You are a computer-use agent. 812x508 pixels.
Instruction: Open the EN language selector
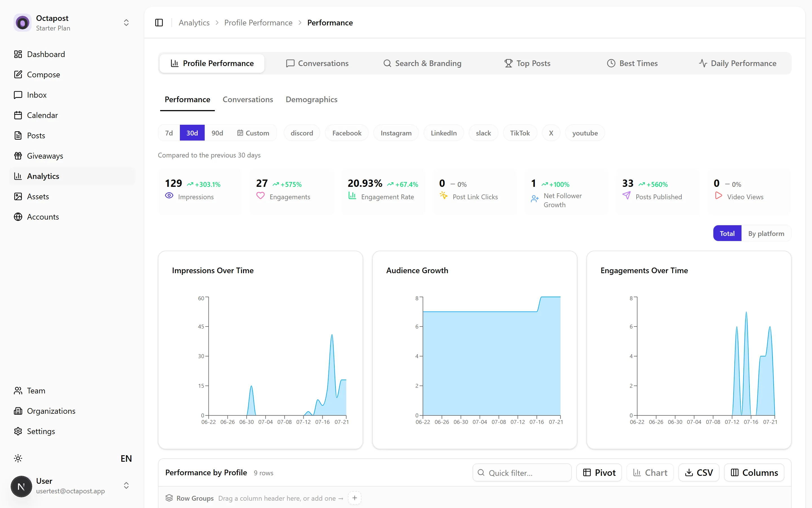(x=126, y=459)
